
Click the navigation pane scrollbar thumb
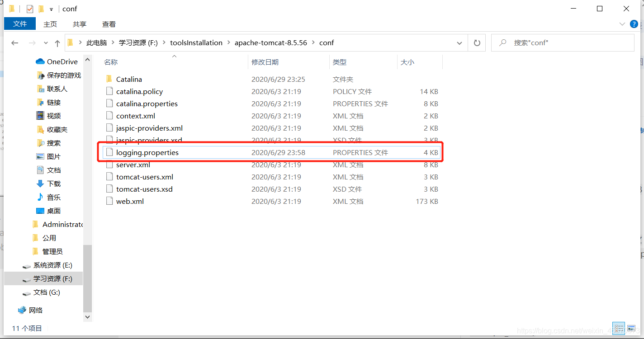coord(87,278)
